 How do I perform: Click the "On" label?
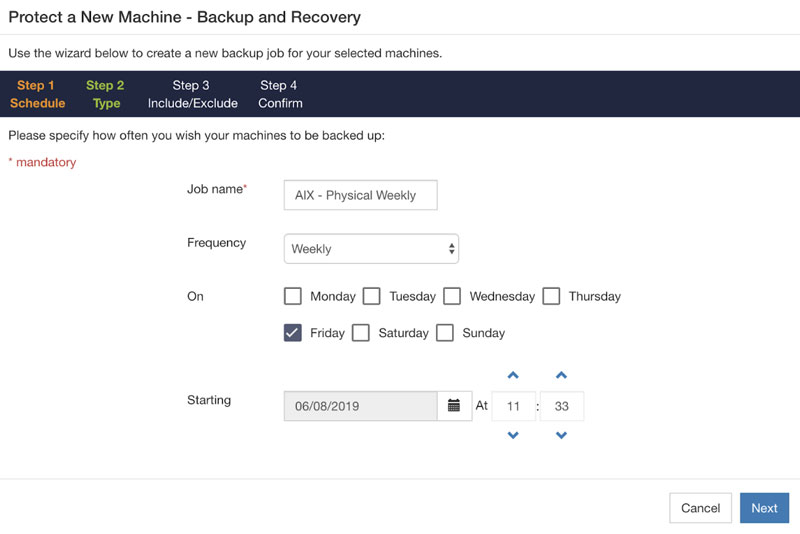click(x=195, y=296)
